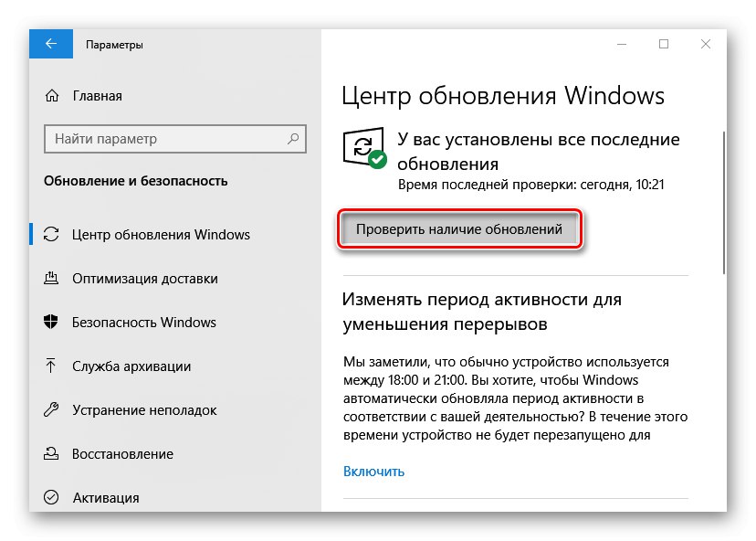Click the Устранение неполадок wrench icon

51,409
